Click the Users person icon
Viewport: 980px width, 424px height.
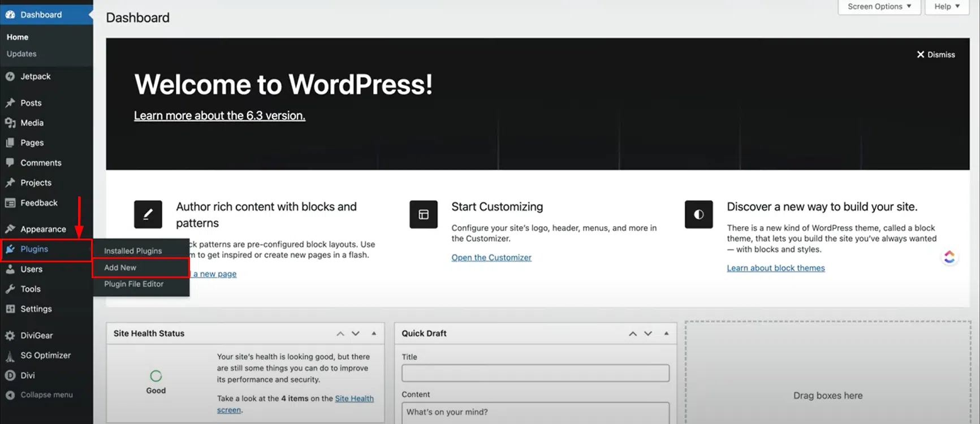click(x=10, y=269)
